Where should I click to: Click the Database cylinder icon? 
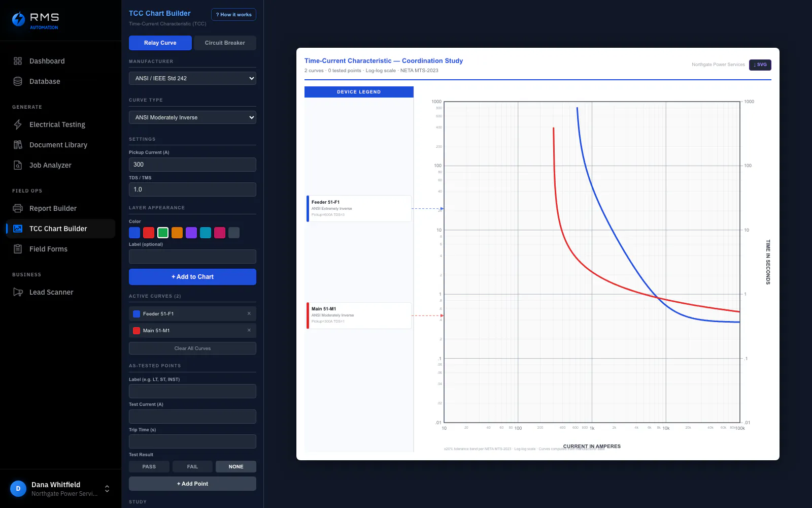[x=18, y=81]
